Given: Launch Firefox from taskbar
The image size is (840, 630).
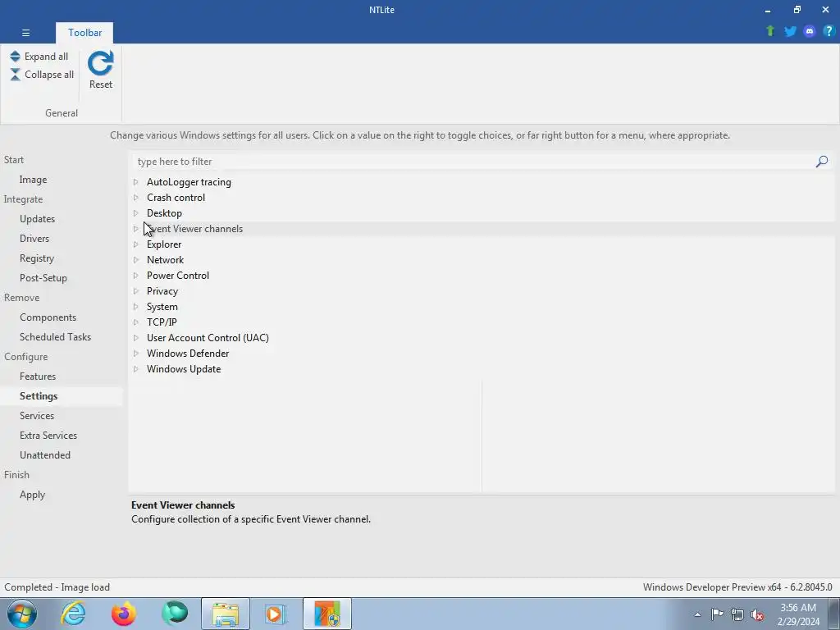Looking at the screenshot, I should point(123,614).
